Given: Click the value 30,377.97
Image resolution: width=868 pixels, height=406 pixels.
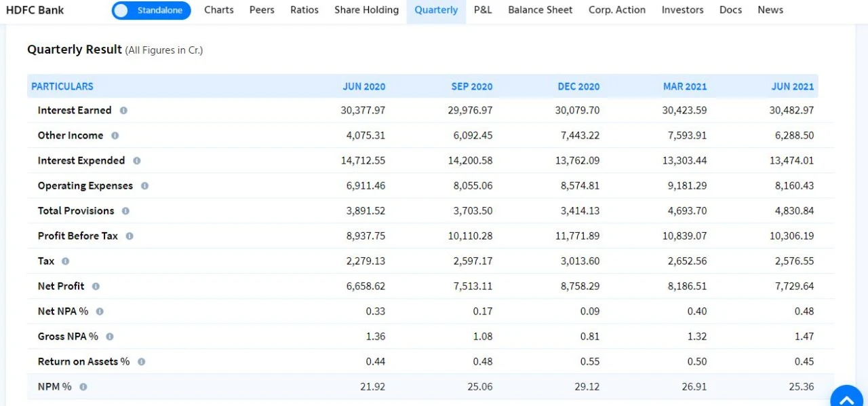Looking at the screenshot, I should (x=363, y=111).
